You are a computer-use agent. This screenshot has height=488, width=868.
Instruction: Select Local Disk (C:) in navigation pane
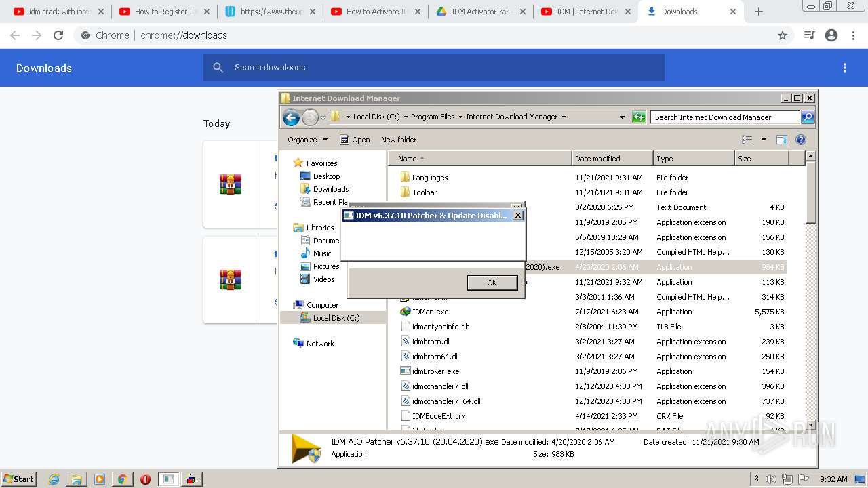coord(336,318)
